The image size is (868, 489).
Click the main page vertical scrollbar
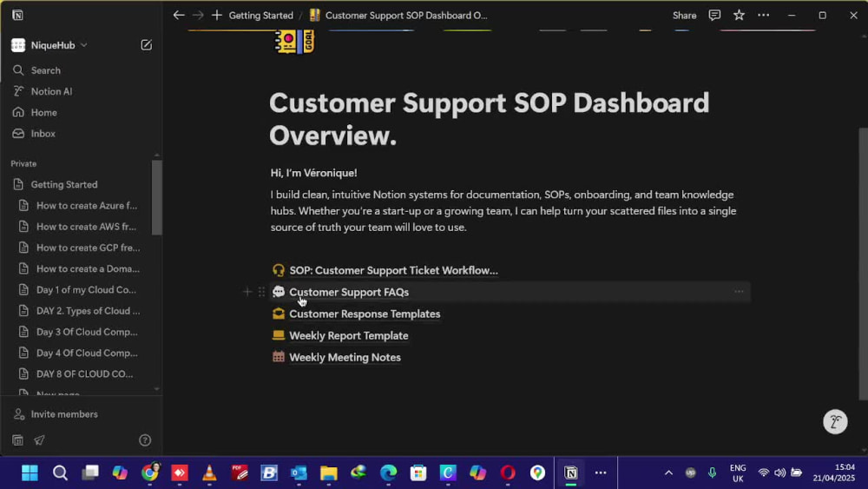(x=863, y=263)
